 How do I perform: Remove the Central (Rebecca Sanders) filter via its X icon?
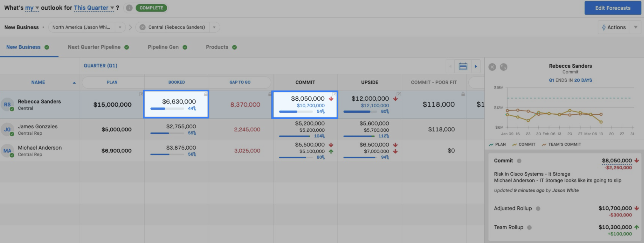coord(142,27)
